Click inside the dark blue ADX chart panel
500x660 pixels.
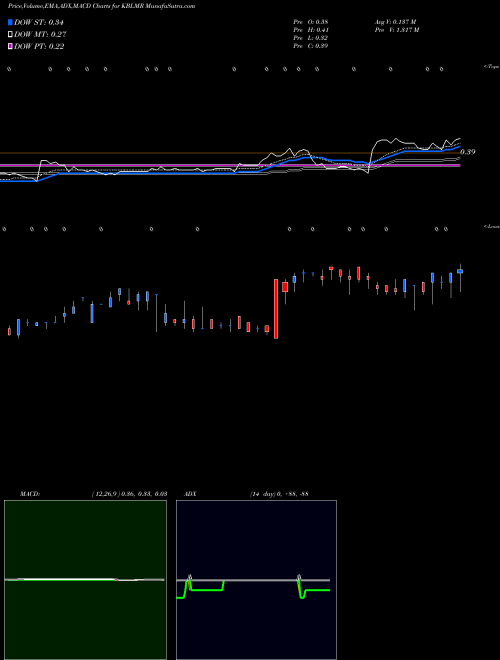[x=256, y=580]
